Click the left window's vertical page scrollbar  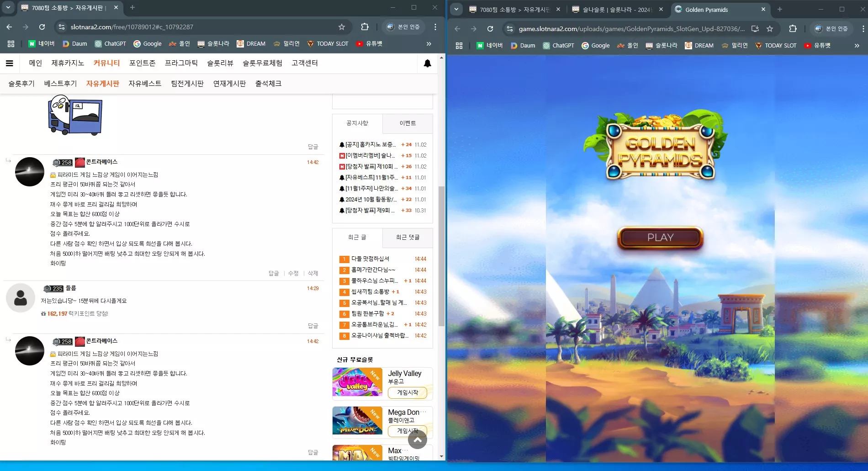441,256
